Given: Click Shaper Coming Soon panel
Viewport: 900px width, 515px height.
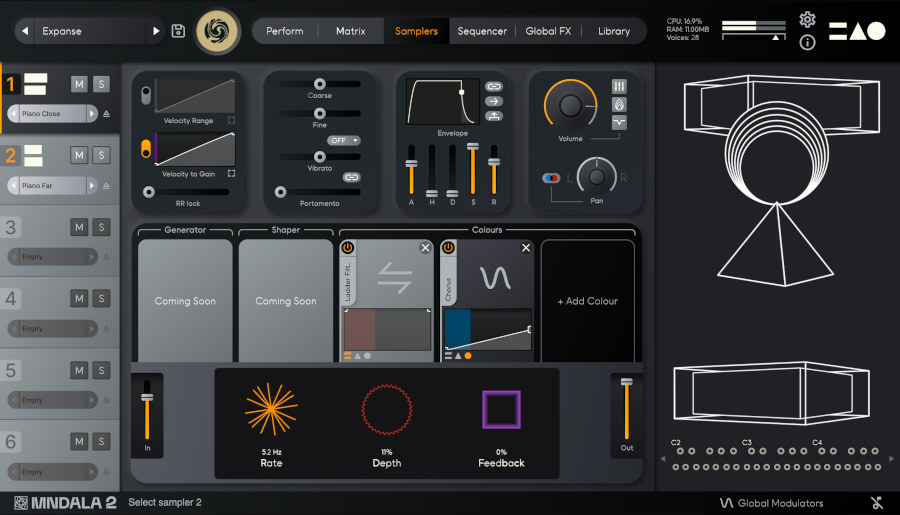Looking at the screenshot, I should click(x=285, y=301).
